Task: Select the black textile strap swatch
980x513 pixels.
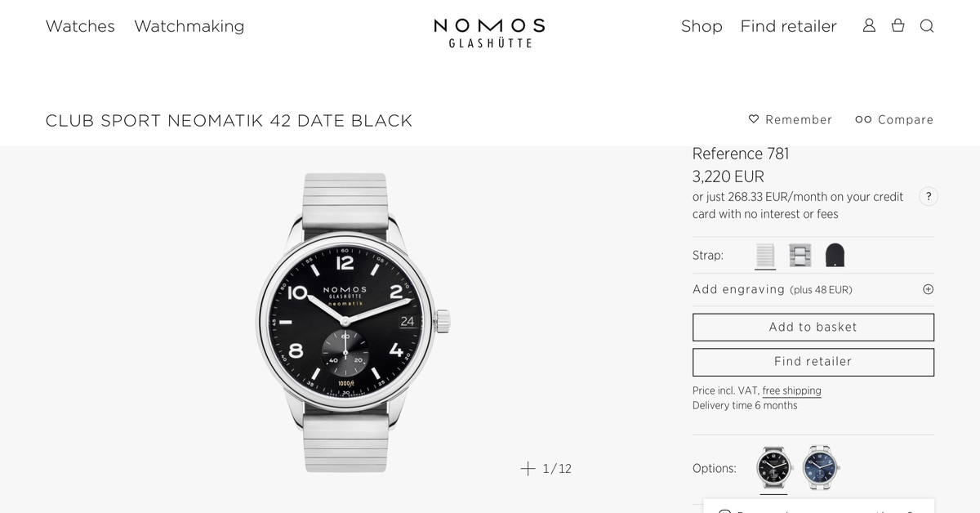Action: pyautogui.click(x=835, y=256)
